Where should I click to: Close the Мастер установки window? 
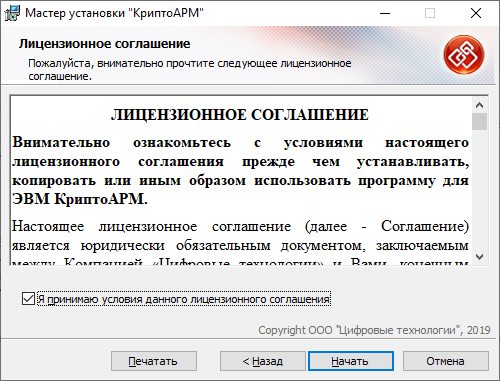pyautogui.click(x=476, y=13)
